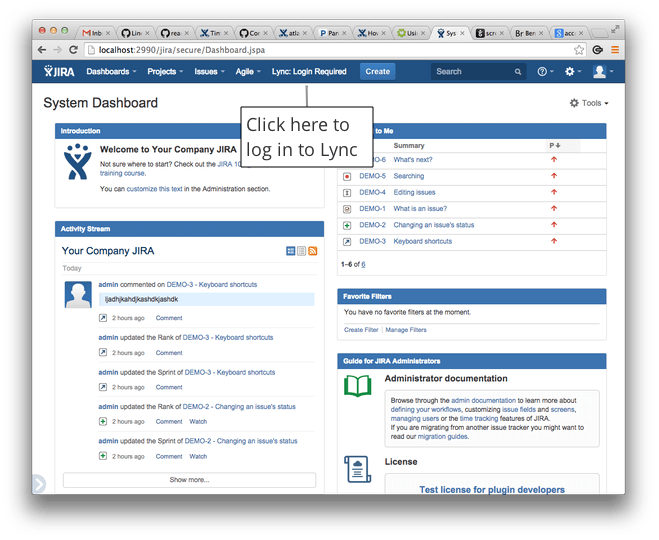Image resolution: width=659 pixels, height=540 pixels.
Task: Click the Summary column header
Action: point(409,145)
